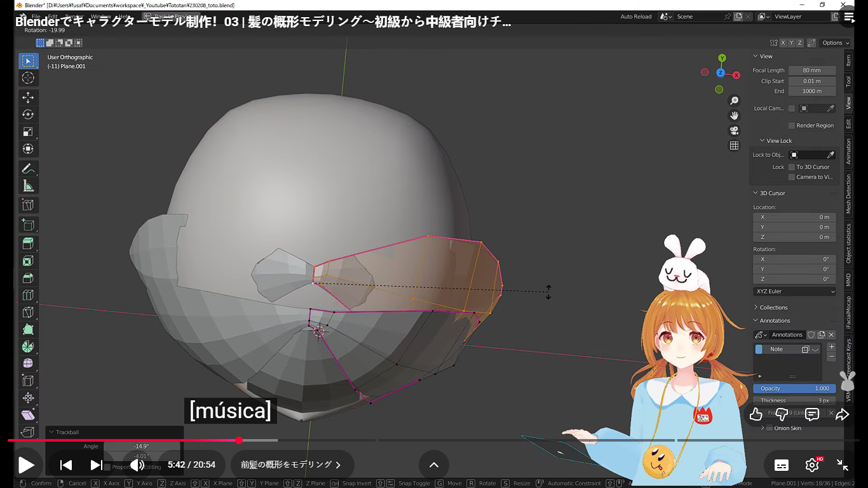Toggle Y axis mirror button

click(x=791, y=43)
